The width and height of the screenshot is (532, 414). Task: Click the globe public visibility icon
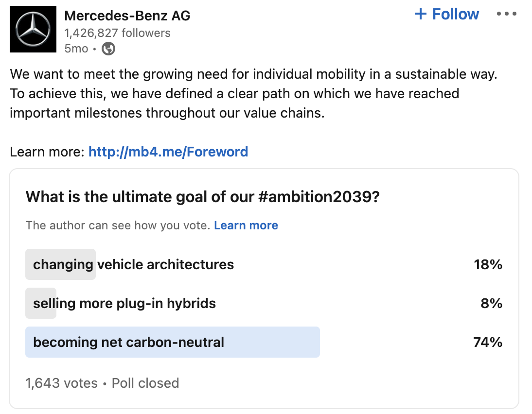[109, 49]
